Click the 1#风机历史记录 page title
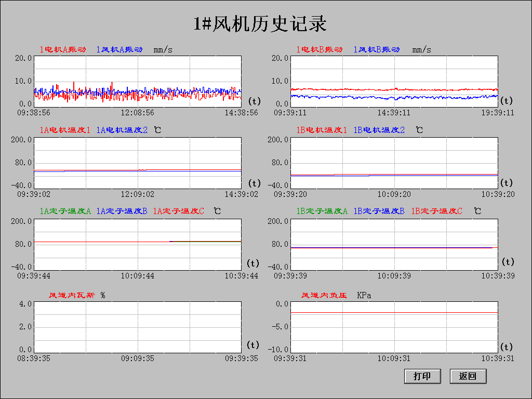The height and width of the screenshot is (399, 532). coord(260,24)
